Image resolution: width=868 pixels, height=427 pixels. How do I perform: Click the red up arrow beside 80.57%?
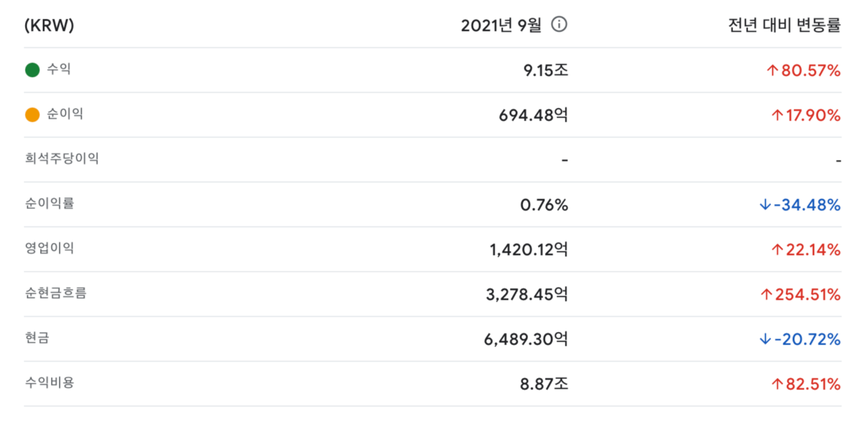[x=771, y=70]
